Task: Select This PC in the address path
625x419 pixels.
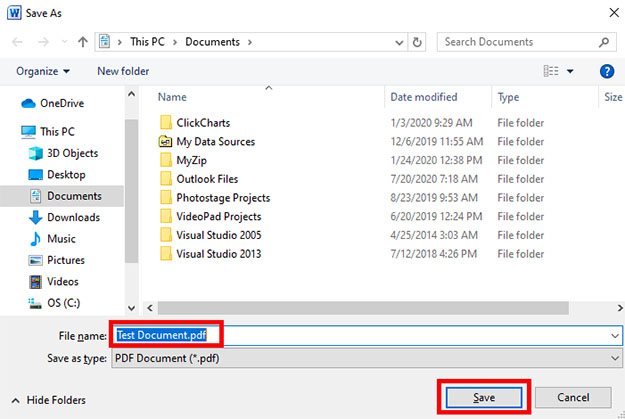Action: coord(147,42)
